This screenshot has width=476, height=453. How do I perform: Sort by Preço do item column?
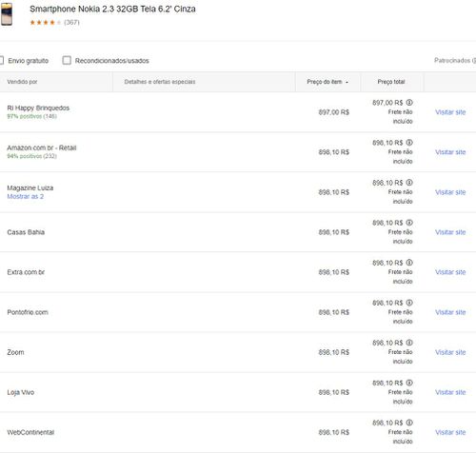click(x=327, y=82)
